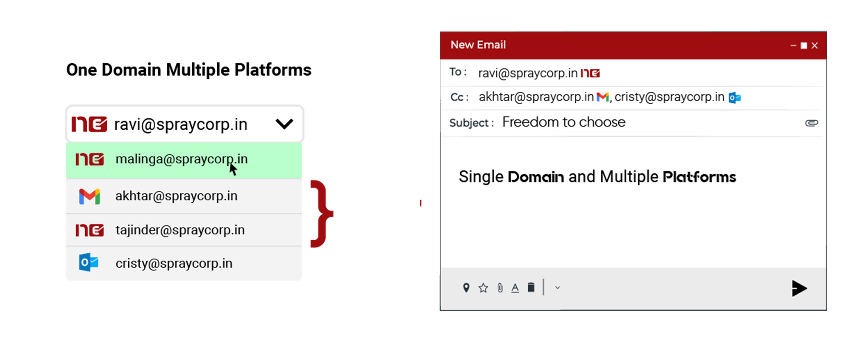Viewport: 868px width, 343px height.
Task: Select malinga@spraycorp.in from the account list
Action: (182, 159)
